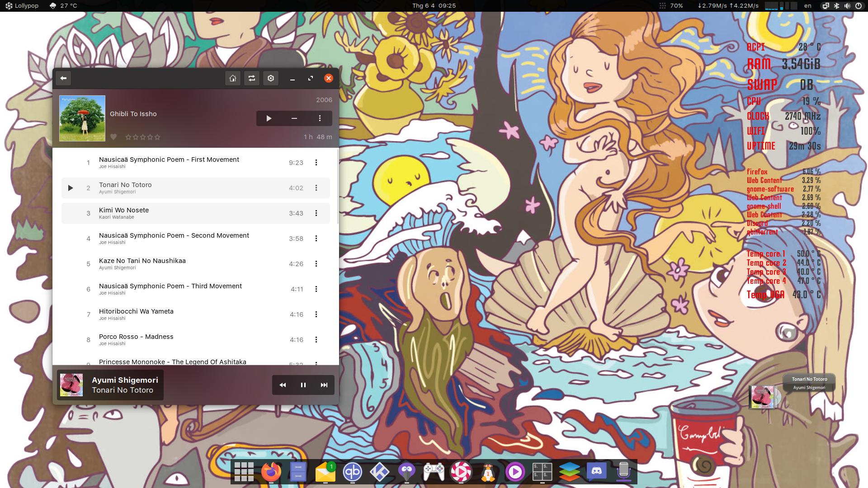Open the Lollypop app menu in top bar
The height and width of the screenshot is (488, 868).
22,6
